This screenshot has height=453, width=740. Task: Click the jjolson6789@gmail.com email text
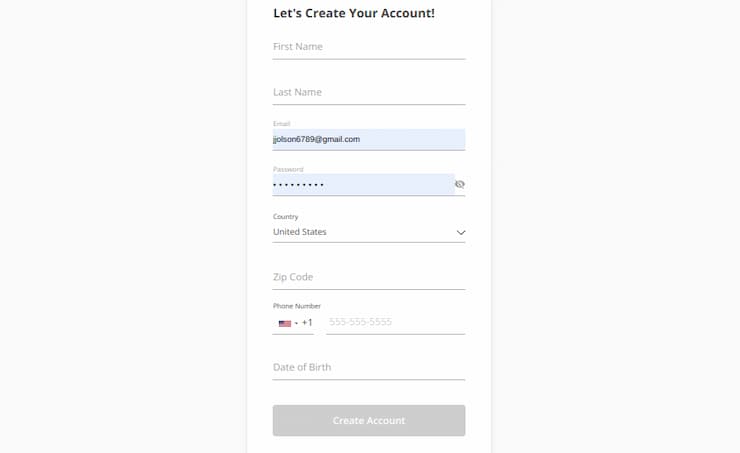(x=317, y=139)
